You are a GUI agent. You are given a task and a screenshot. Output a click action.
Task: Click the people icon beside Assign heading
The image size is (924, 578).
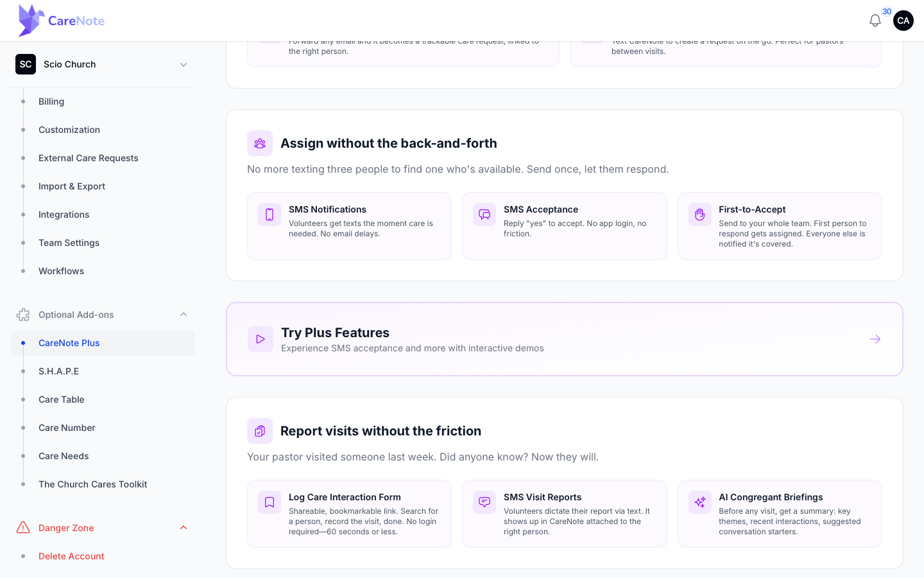tap(260, 143)
